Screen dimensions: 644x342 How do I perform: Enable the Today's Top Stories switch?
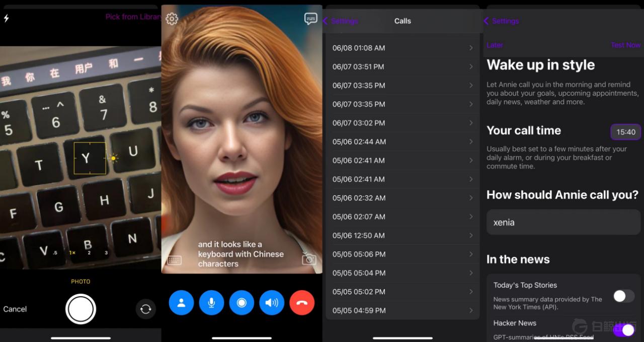click(x=624, y=296)
